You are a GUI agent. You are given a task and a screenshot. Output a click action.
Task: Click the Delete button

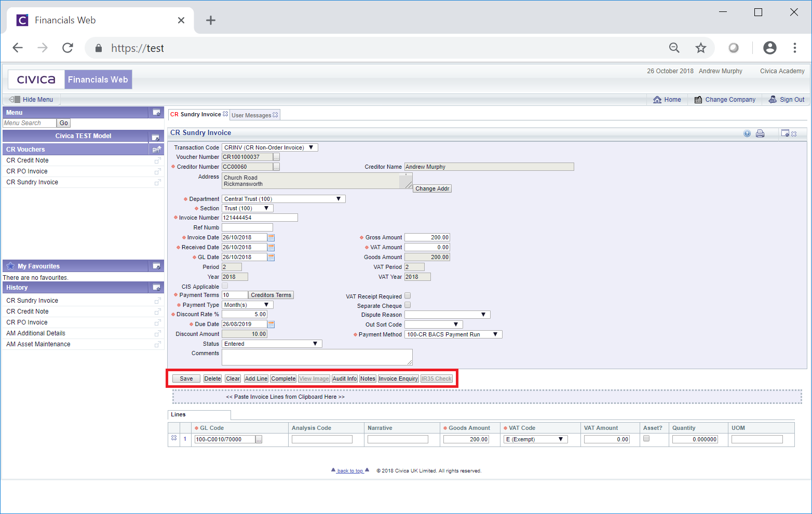(x=212, y=378)
